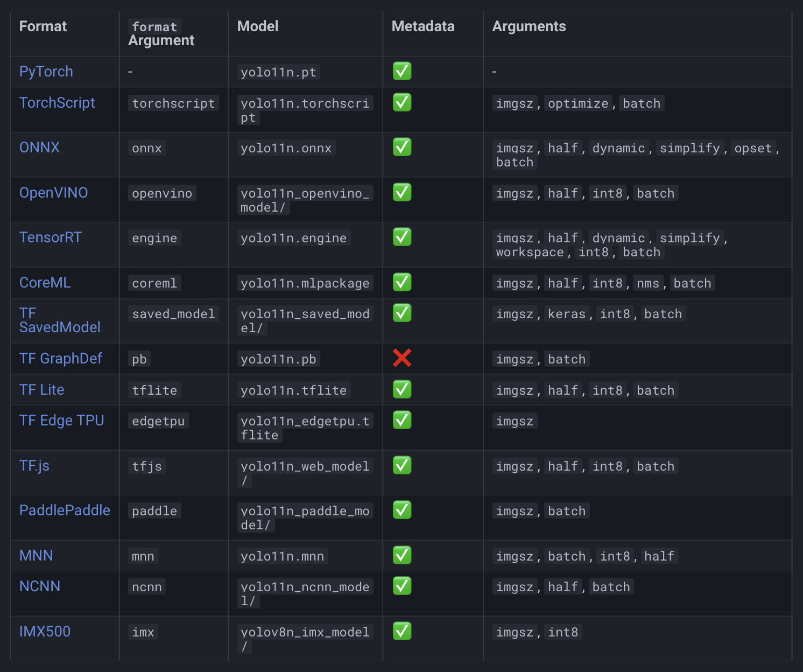This screenshot has width=803, height=672.
Task: Click the 'opset' argument in ONNX row
Action: click(x=753, y=148)
